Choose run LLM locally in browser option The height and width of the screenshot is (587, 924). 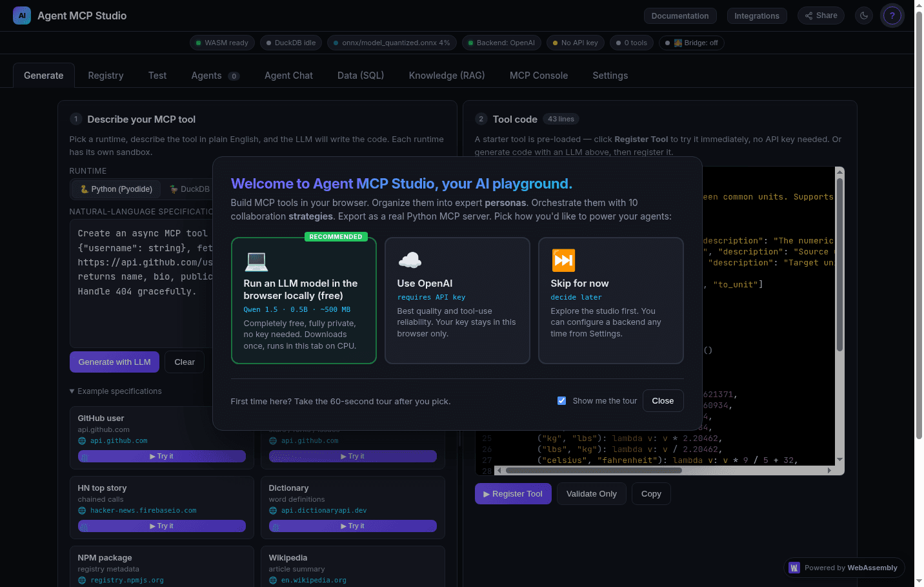pyautogui.click(x=304, y=300)
